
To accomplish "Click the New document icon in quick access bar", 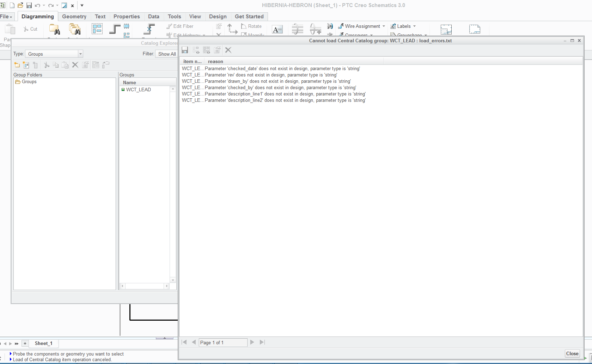I will click(x=12, y=5).
